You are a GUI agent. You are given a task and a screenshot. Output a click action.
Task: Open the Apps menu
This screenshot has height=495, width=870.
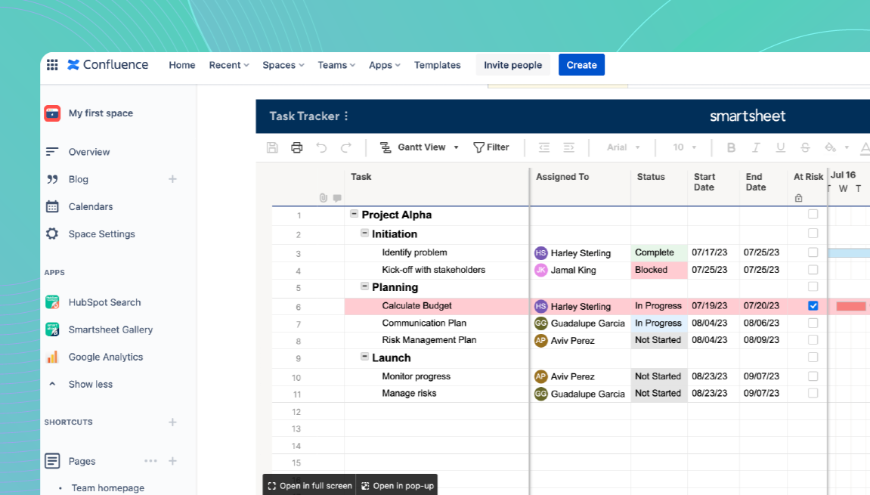pyautogui.click(x=385, y=65)
